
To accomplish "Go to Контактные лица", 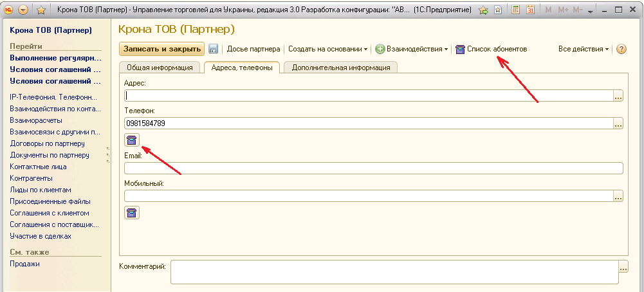I will (x=38, y=167).
